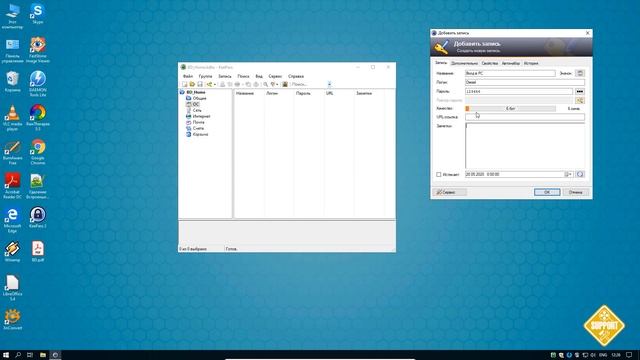Viewport: 640px width, 360px height.
Task: Toggle password visibility with the dots button
Action: [580, 91]
